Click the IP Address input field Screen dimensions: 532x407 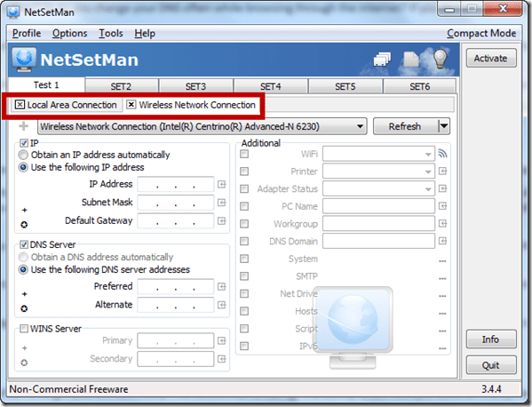pyautogui.click(x=176, y=185)
